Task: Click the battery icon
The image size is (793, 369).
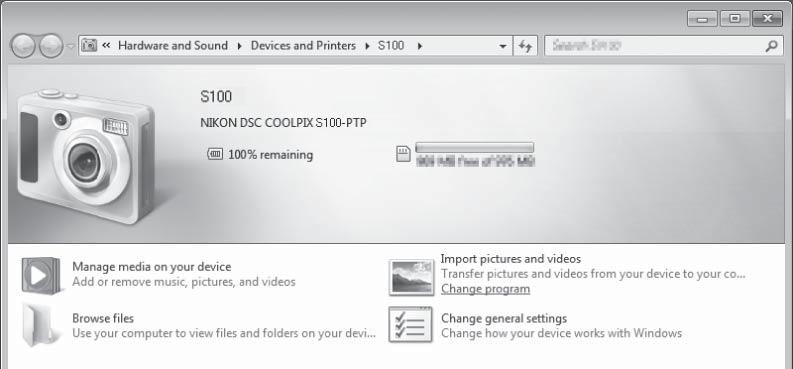Action: point(215,154)
